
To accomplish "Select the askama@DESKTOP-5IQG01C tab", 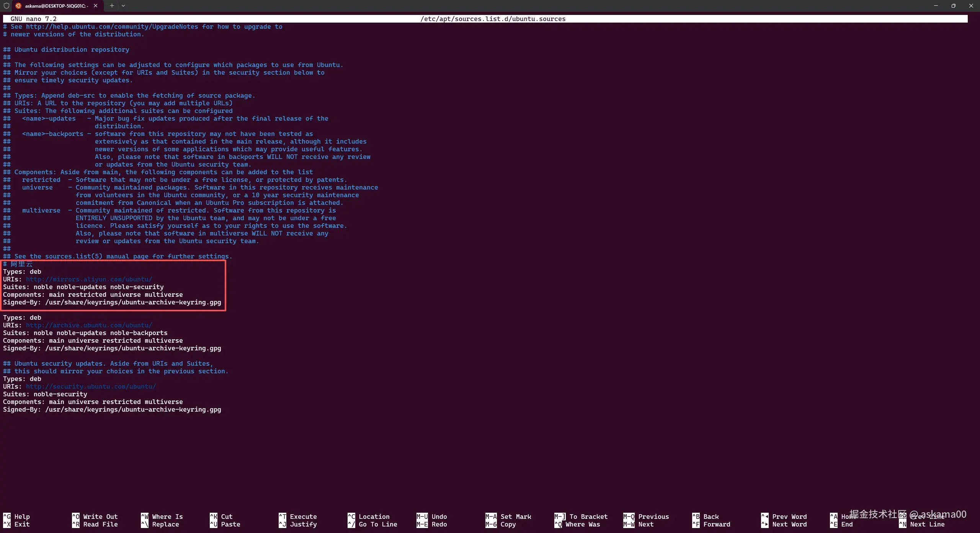I will pos(57,6).
